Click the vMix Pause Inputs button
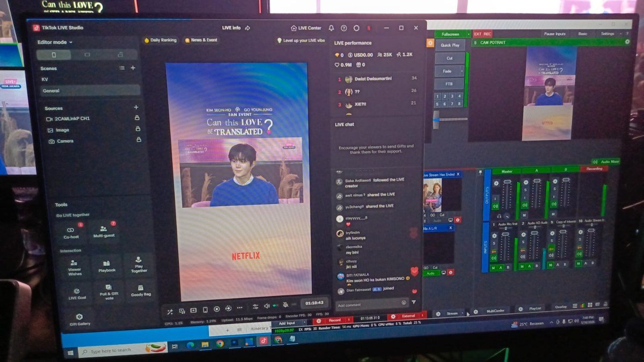644x362 pixels. 555,34
